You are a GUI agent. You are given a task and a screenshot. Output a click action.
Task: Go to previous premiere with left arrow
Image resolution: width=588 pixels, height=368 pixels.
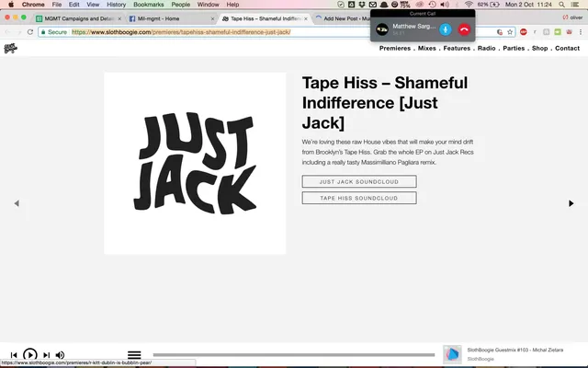click(x=17, y=203)
